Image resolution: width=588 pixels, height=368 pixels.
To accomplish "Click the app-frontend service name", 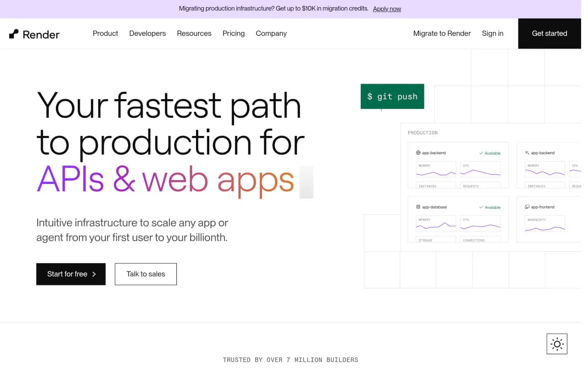I will (543, 207).
